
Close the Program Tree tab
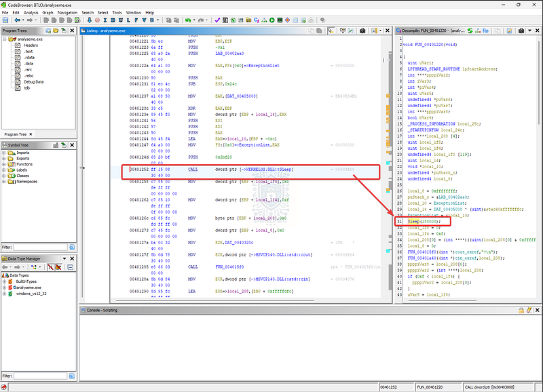click(x=31, y=134)
